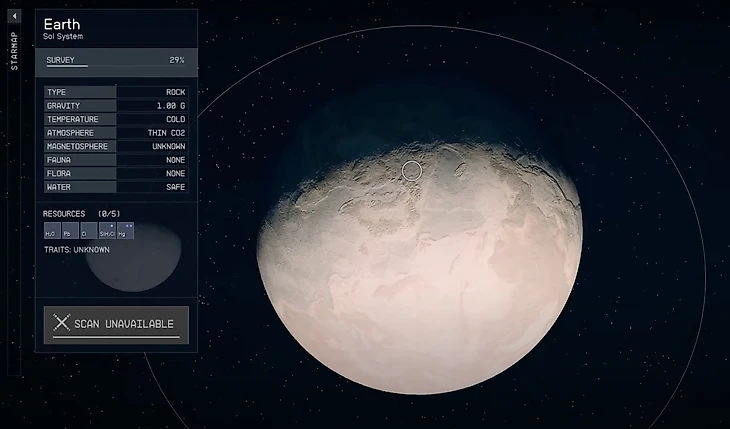This screenshot has height=429, width=730.
Task: Click the SAFE water value
Action: (176, 187)
